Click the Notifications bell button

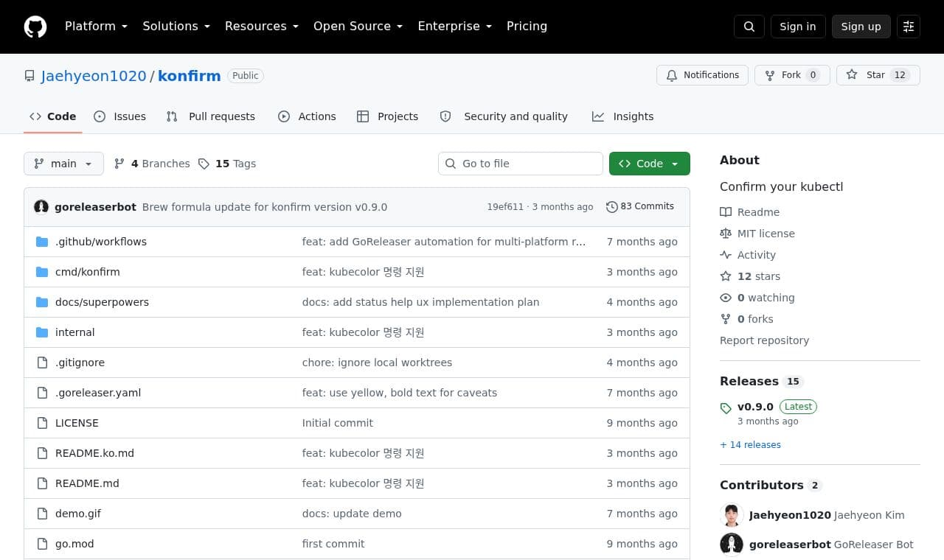click(702, 75)
